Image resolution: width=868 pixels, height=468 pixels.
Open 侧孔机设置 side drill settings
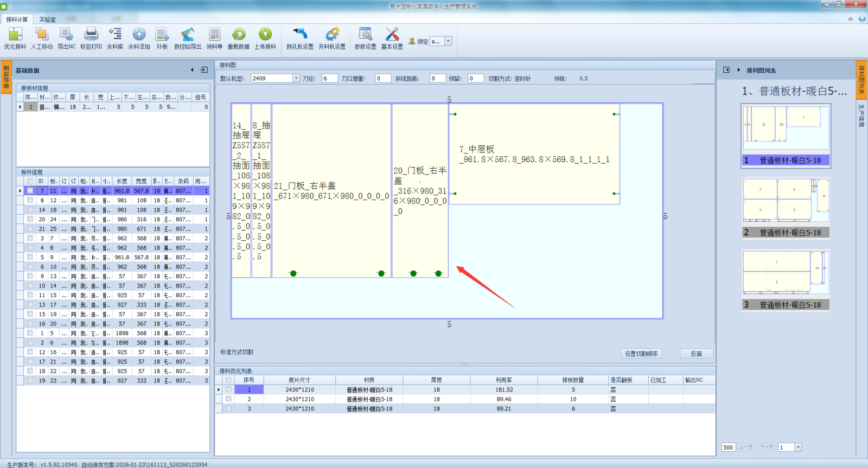pyautogui.click(x=300, y=38)
